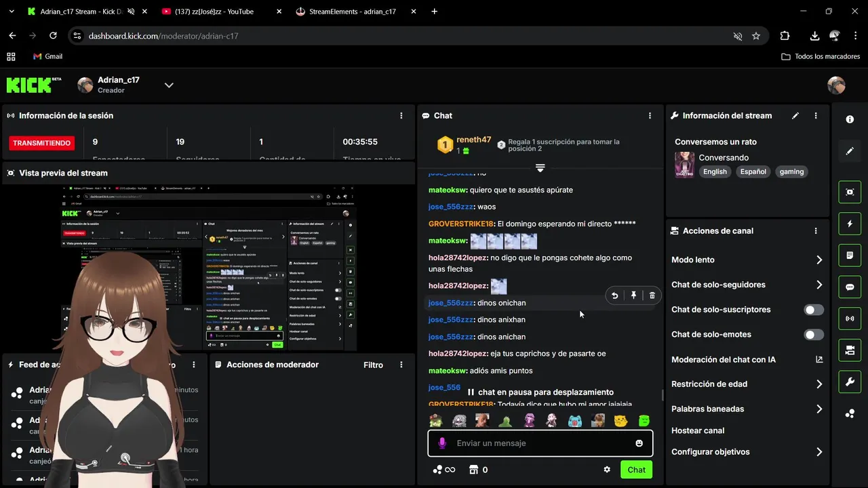Viewport: 868px width, 488px height.
Task: Open the Adrian_c17 account dropdown chevron
Action: coord(169,85)
